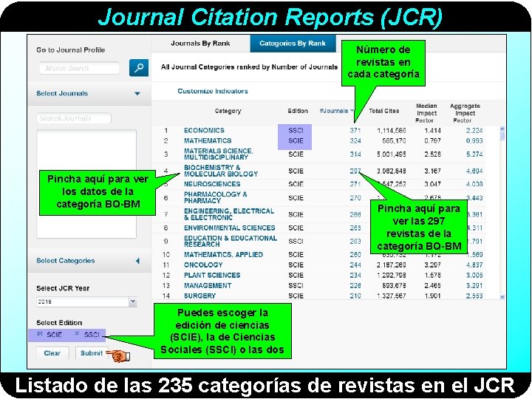
Task: Click aggregate impact factor 5.274 value
Action: [474, 154]
